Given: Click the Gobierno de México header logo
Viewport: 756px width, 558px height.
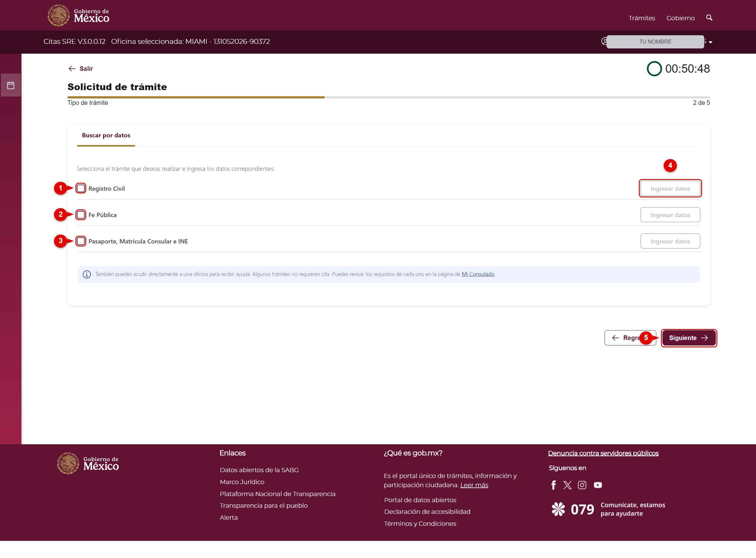Looking at the screenshot, I should pyautogui.click(x=79, y=16).
